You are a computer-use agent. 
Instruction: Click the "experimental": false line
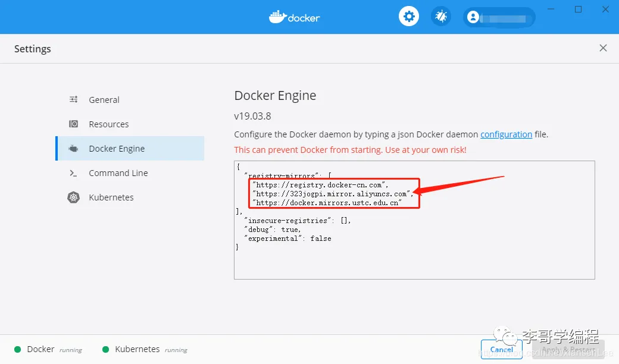(x=288, y=239)
